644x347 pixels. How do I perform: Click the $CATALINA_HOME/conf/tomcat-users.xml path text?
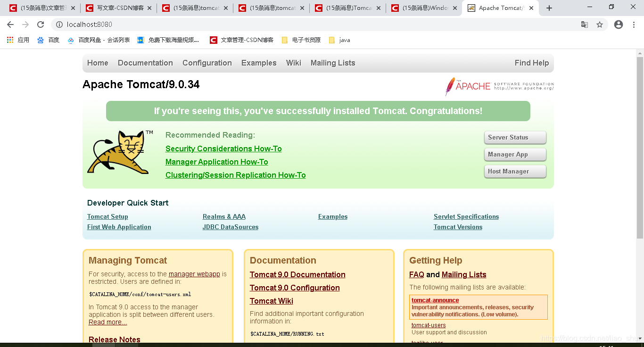click(x=140, y=294)
